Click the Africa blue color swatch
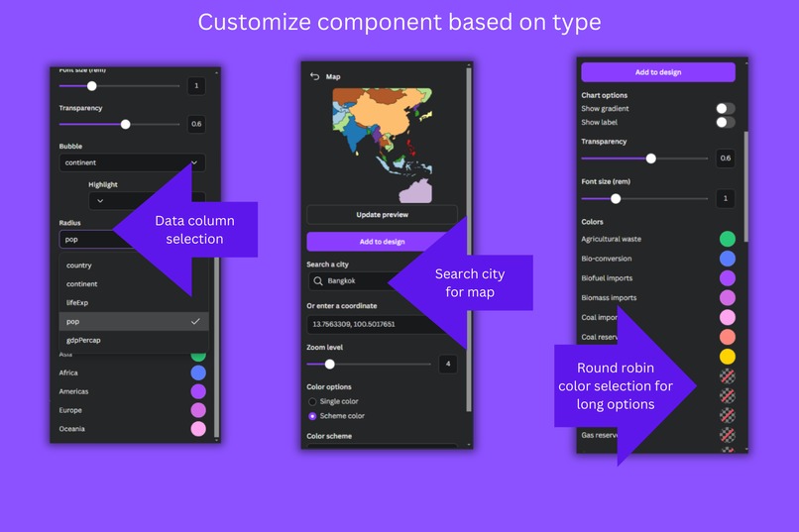 pyautogui.click(x=198, y=373)
